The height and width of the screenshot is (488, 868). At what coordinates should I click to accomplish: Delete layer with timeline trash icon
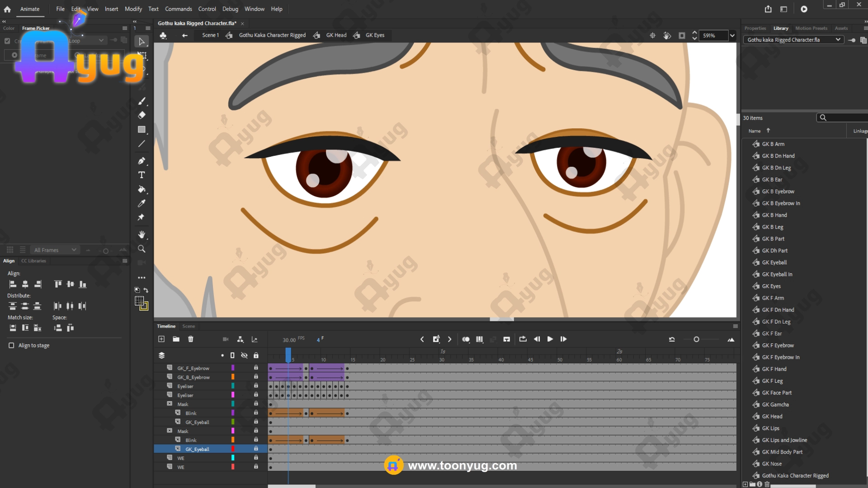click(x=191, y=339)
